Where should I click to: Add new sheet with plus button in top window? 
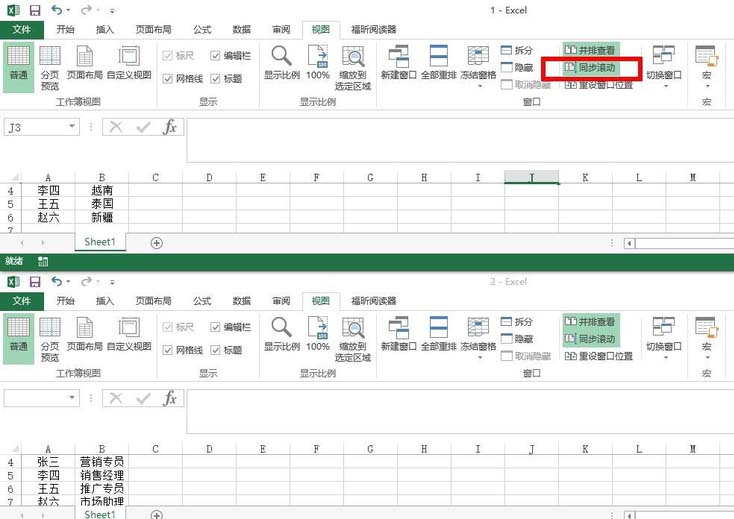pyautogui.click(x=156, y=243)
